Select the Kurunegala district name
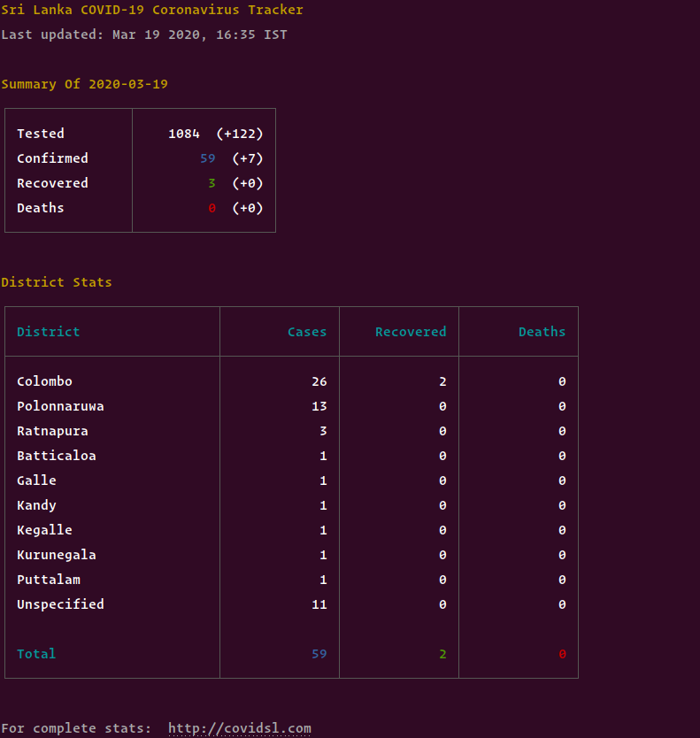 [x=57, y=555]
